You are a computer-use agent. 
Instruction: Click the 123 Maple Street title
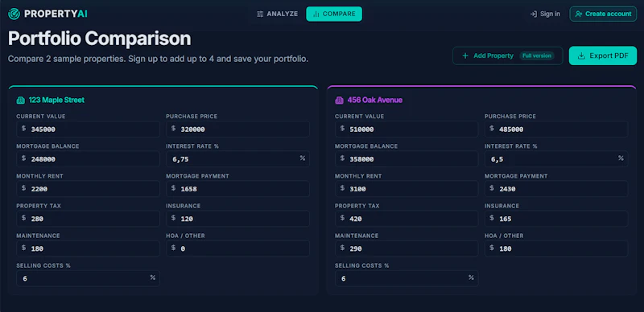pyautogui.click(x=56, y=101)
